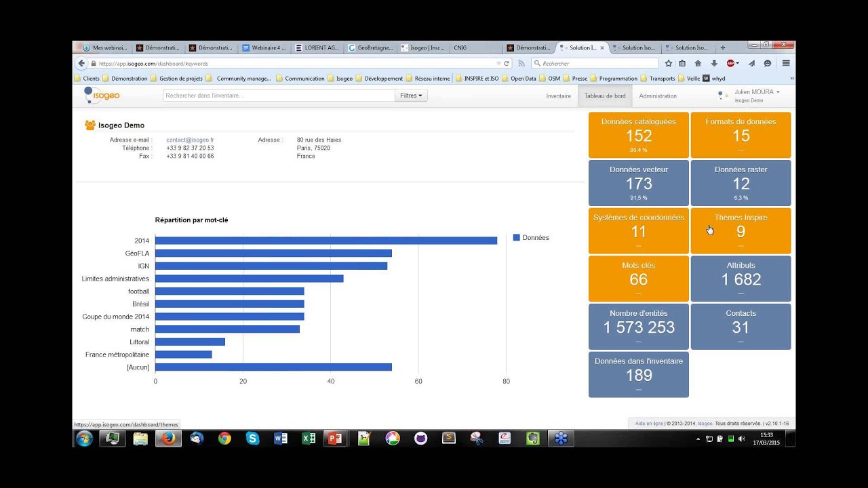Click the Adblock Plus ABP icon
The image size is (868, 488).
(x=730, y=63)
